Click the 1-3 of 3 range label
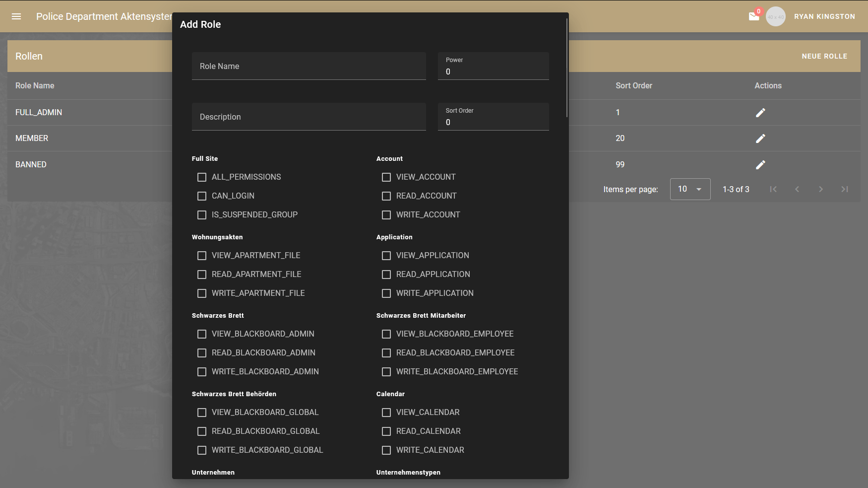This screenshot has height=488, width=868. 736,189
